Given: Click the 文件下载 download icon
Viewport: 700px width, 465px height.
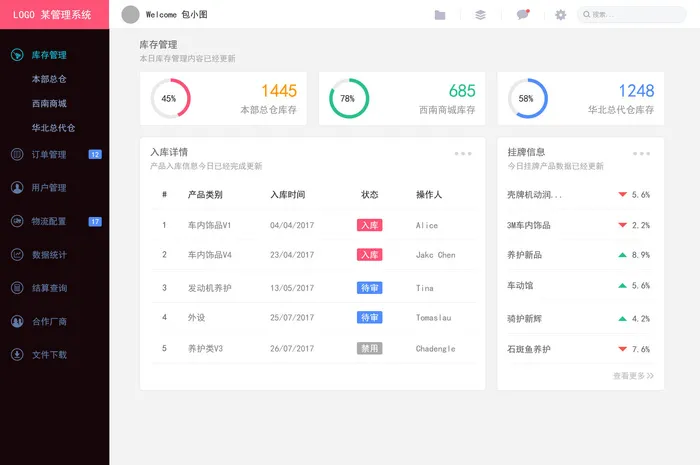Looking at the screenshot, I should (x=17, y=355).
